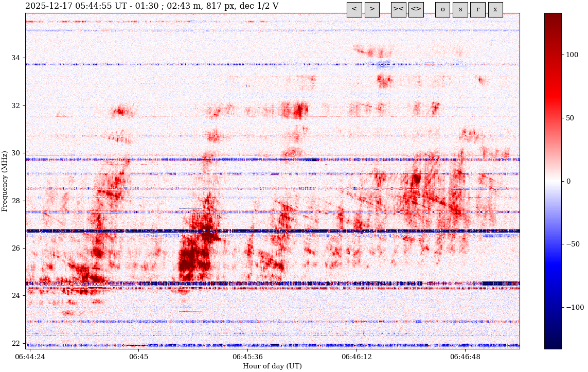This screenshot has width=588, height=372.
Task: Click the 06:46:12 time tick label
Action: click(x=357, y=357)
